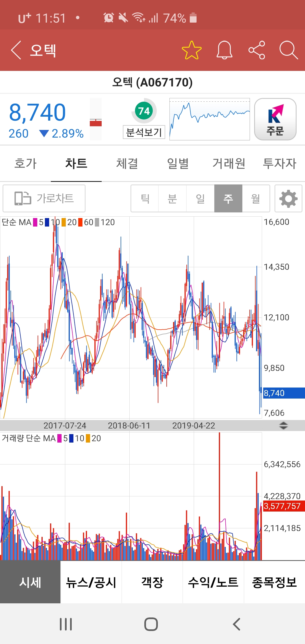The image size is (305, 644).
Task: Open chart settings gear icon
Action: [x=288, y=198]
